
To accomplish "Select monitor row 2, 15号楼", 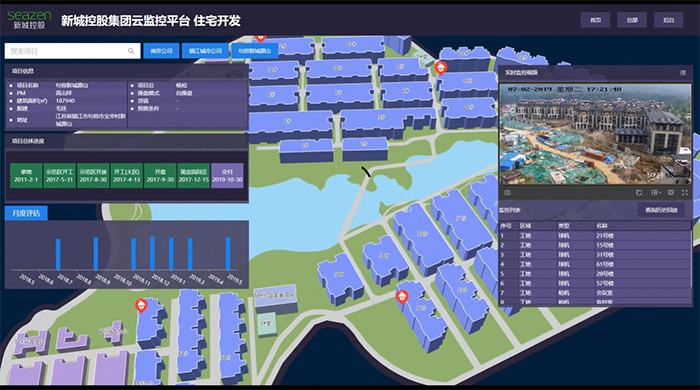I will click(594, 245).
